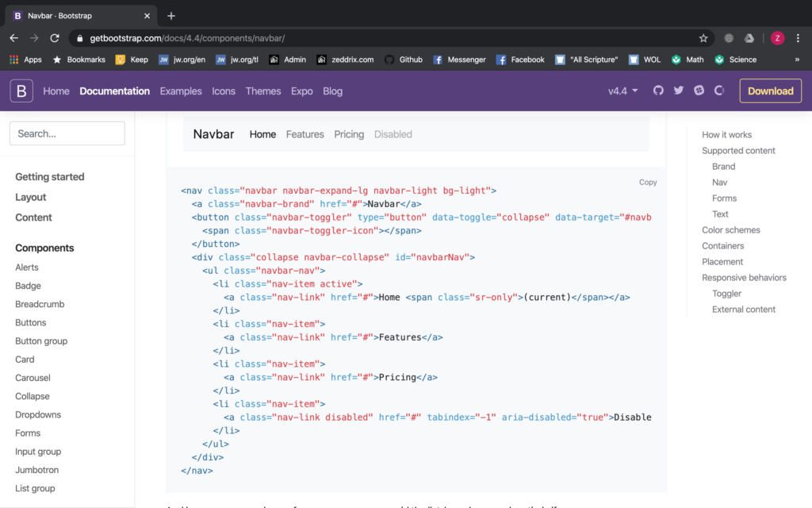
Task: Open the Alerts component page
Action: (x=27, y=267)
